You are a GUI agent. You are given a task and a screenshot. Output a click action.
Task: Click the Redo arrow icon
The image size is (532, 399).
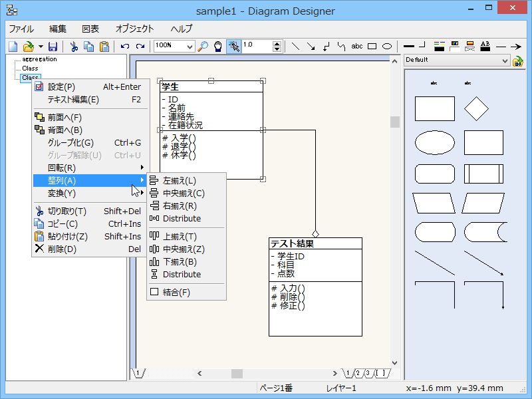tap(140, 47)
